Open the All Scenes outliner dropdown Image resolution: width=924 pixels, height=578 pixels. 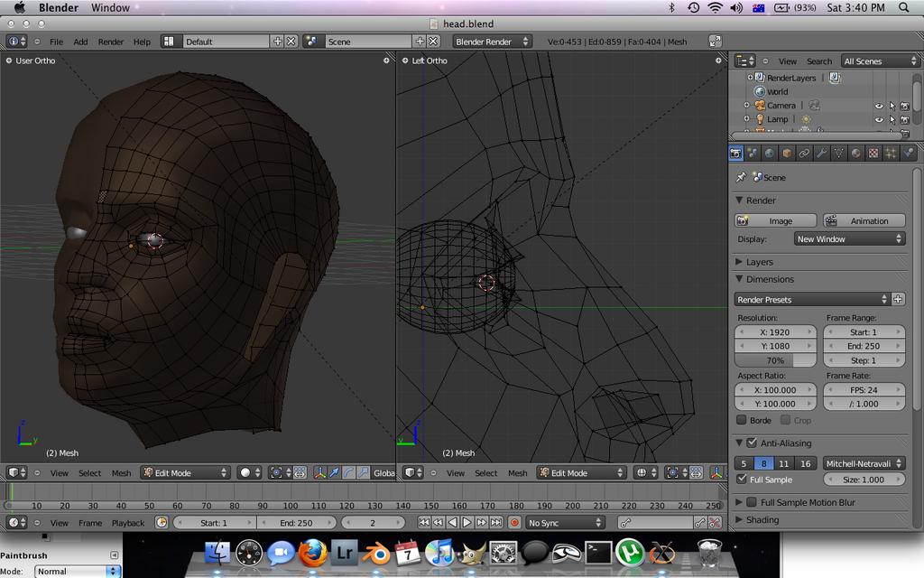pyautogui.click(x=879, y=61)
